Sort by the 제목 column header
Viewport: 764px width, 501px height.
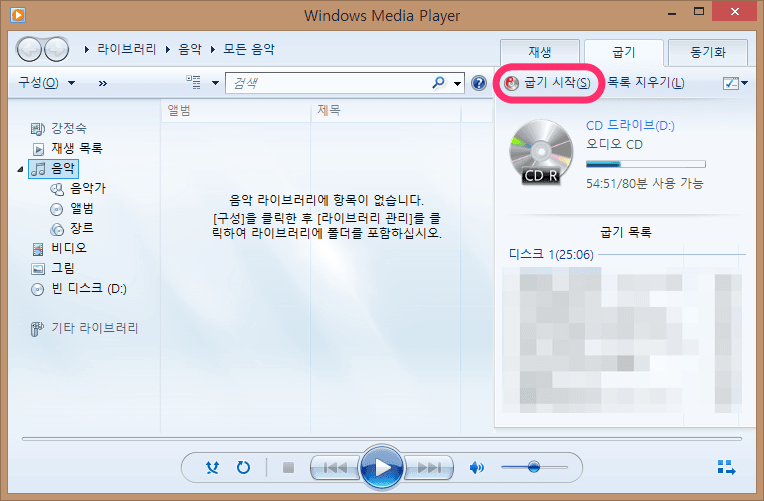point(385,111)
